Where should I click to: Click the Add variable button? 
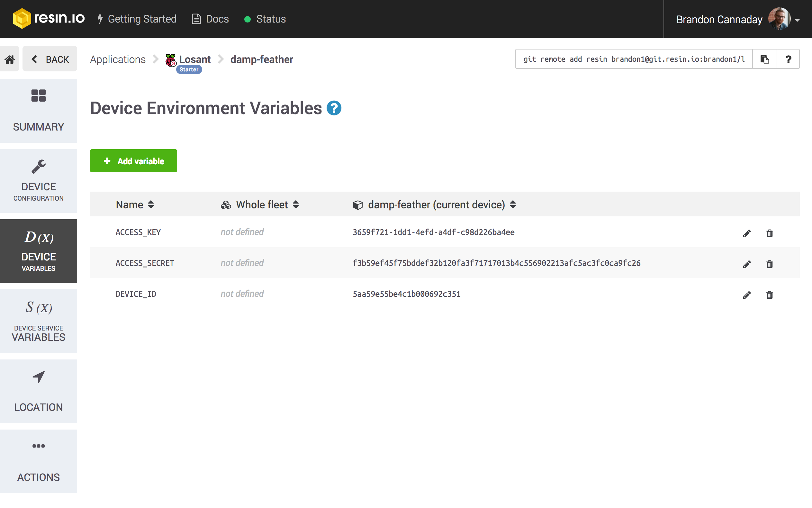click(x=133, y=160)
